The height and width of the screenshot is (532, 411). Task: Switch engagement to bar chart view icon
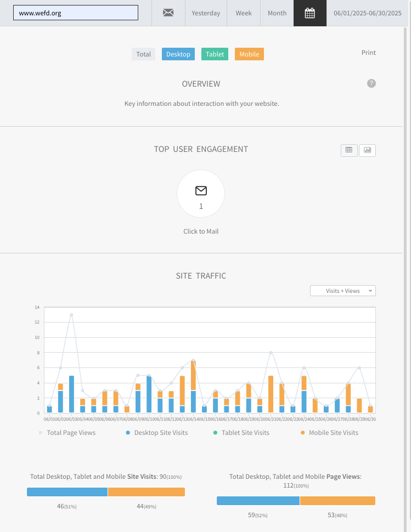click(367, 150)
